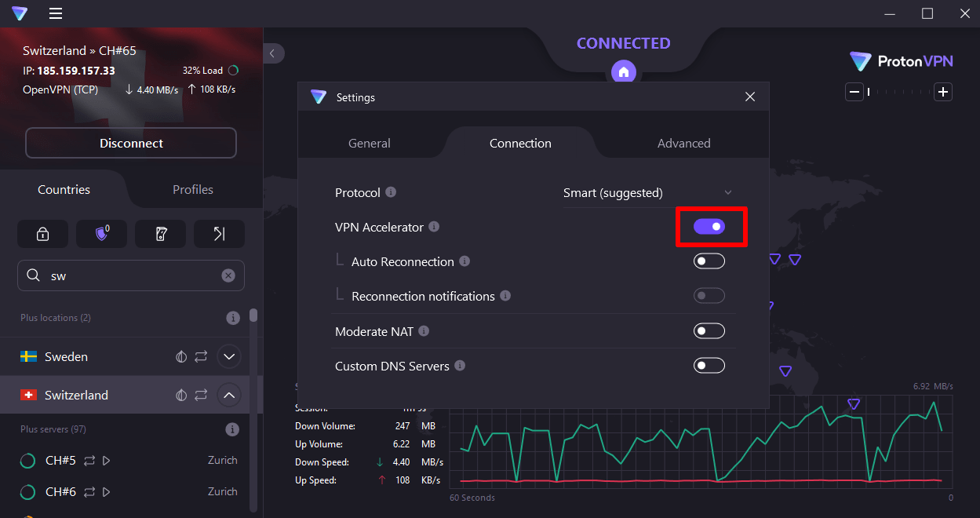The width and height of the screenshot is (980, 518).
Task: Select the P2P servers filter icon
Action: click(x=219, y=233)
